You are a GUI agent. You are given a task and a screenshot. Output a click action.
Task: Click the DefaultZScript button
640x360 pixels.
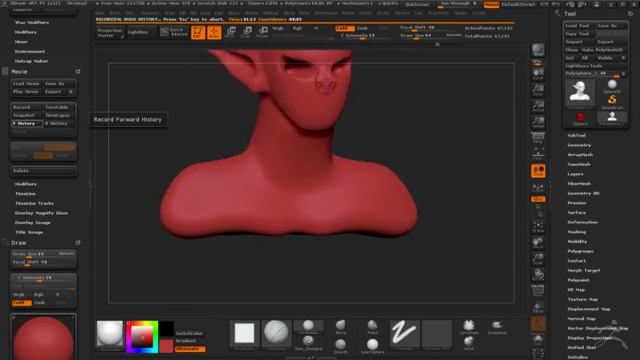tap(518, 4)
